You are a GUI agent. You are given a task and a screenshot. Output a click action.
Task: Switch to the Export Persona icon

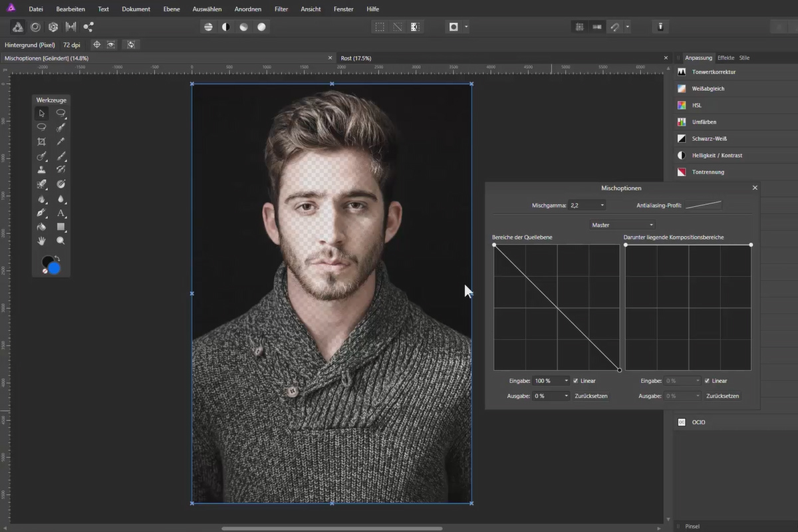coord(88,27)
